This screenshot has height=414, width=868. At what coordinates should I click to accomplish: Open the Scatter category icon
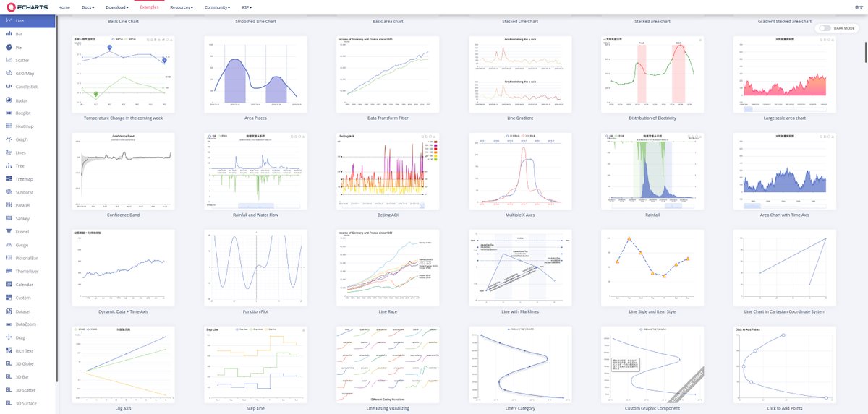pyautogui.click(x=7, y=60)
